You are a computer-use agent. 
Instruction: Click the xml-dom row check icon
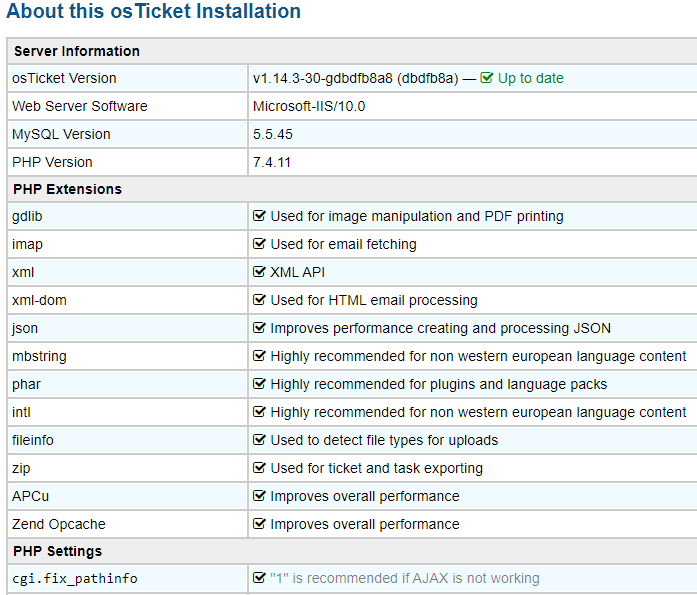point(259,300)
